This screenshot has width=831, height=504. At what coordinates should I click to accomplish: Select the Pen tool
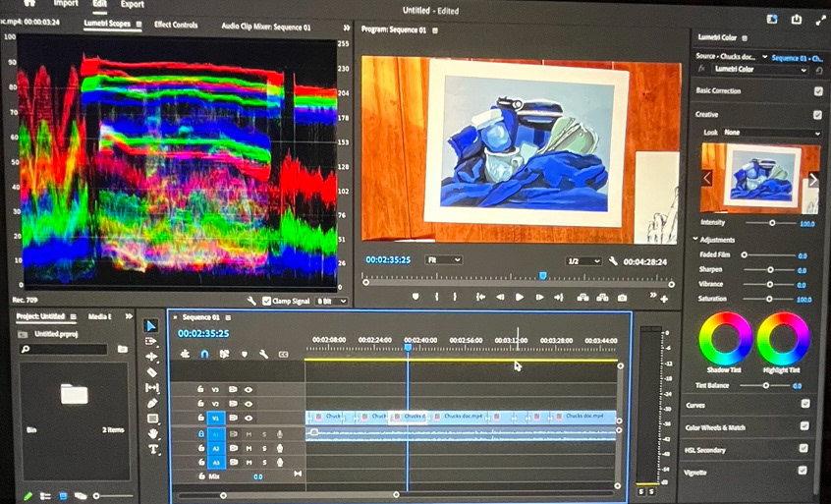152,404
